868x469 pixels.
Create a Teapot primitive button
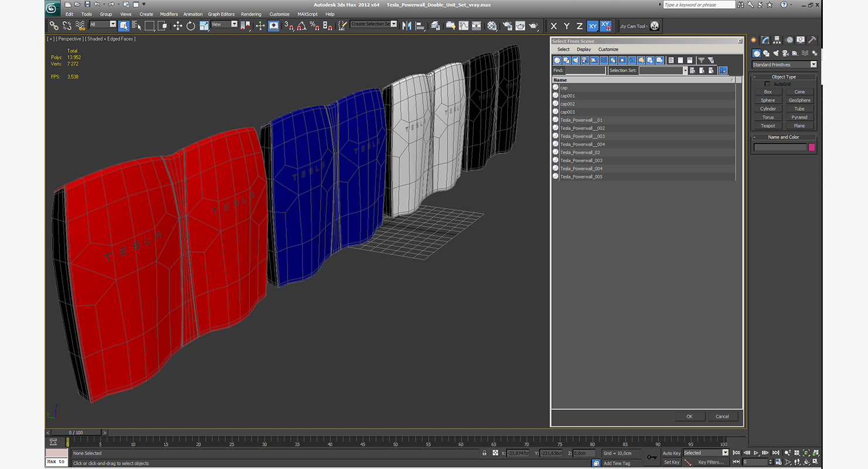tap(768, 125)
